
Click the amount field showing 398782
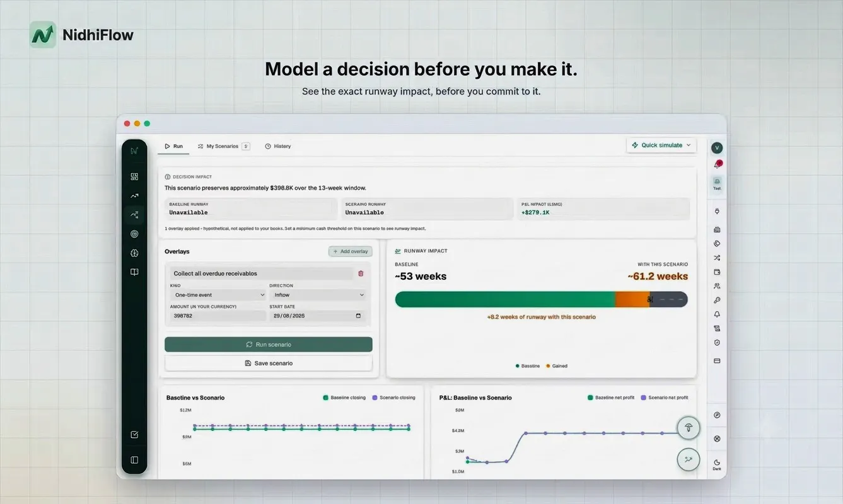tap(218, 316)
